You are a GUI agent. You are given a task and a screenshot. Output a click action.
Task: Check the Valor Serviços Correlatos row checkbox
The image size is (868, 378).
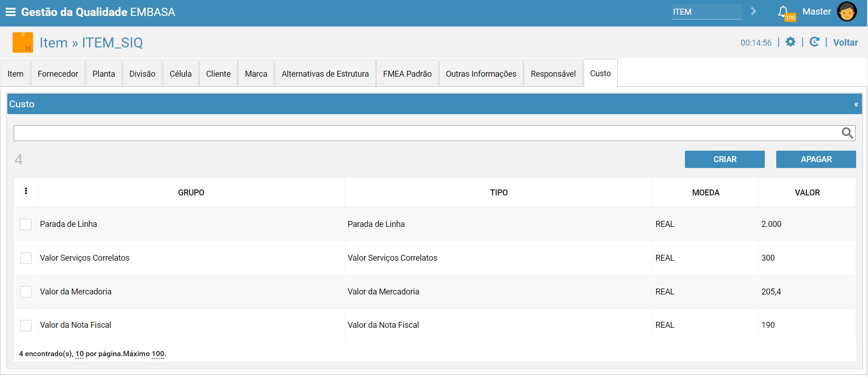(26, 258)
